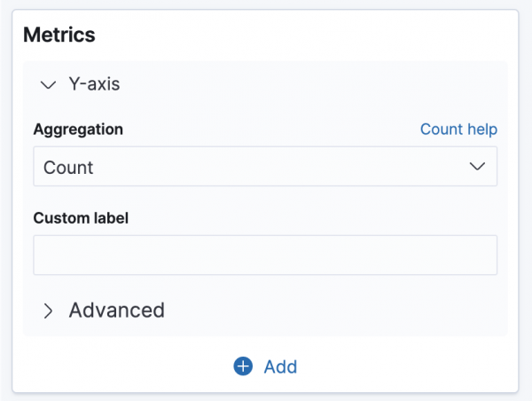Click the Y-axis accordion title
532x401 pixels.
click(x=94, y=85)
